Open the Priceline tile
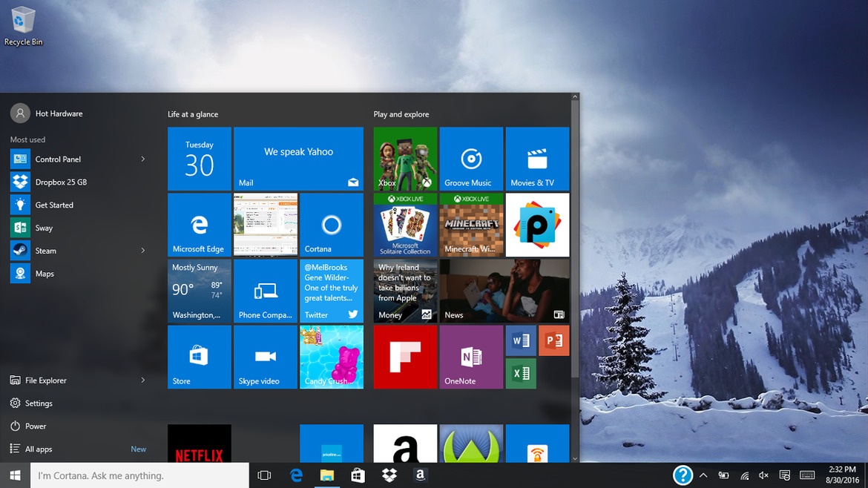 [332, 444]
